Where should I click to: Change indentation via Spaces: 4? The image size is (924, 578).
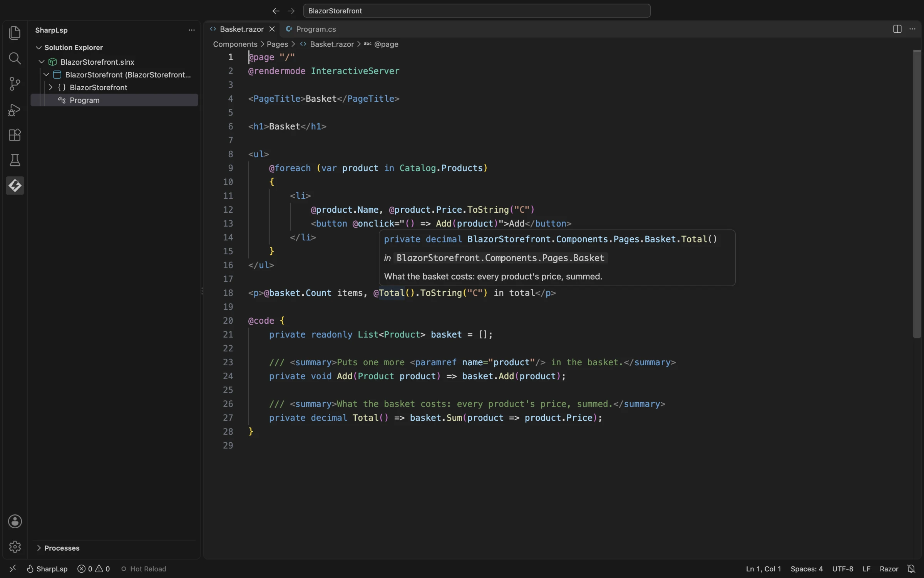[806, 569]
